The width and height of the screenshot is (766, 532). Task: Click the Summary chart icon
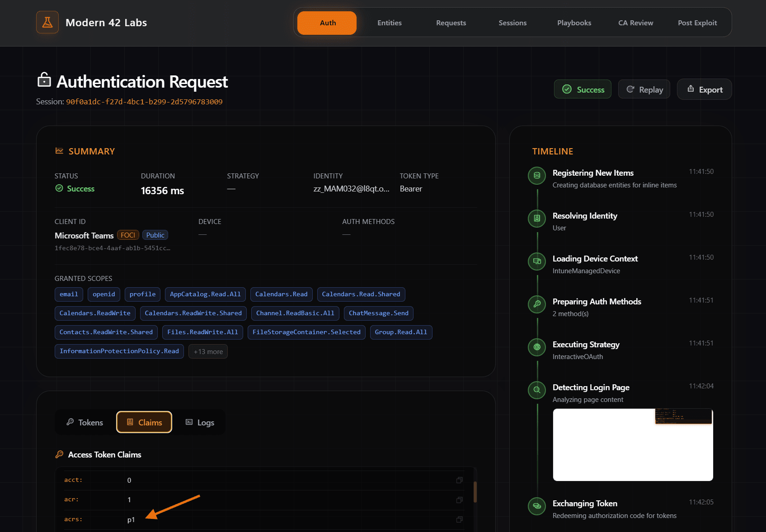coord(59,151)
